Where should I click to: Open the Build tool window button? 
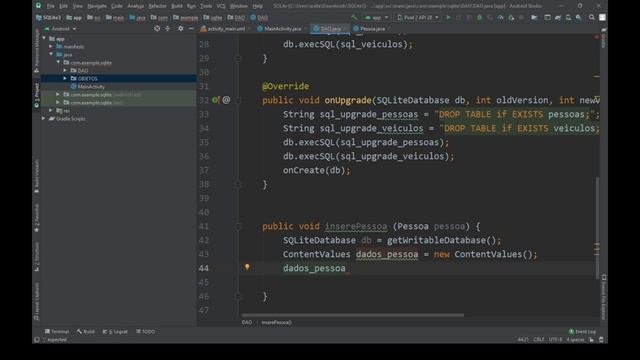tap(86, 331)
